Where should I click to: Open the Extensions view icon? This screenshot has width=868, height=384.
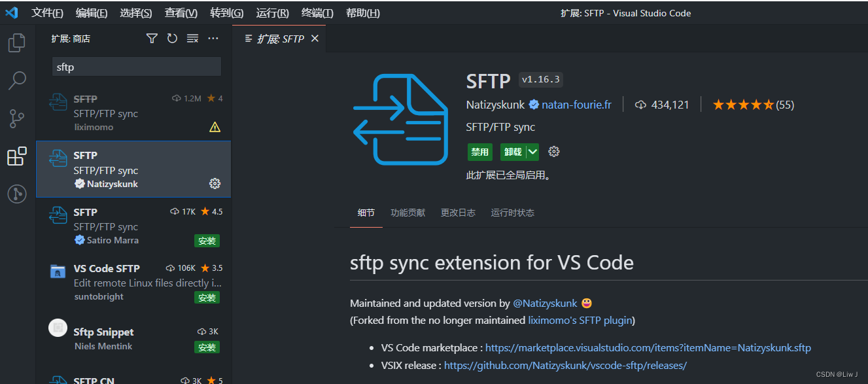point(16,156)
